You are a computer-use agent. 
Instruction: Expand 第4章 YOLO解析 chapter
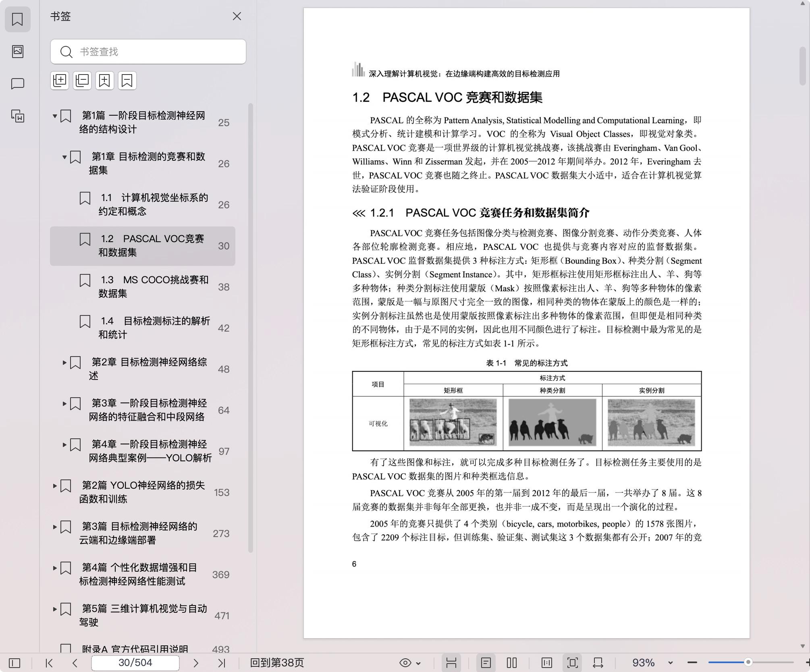pyautogui.click(x=64, y=445)
